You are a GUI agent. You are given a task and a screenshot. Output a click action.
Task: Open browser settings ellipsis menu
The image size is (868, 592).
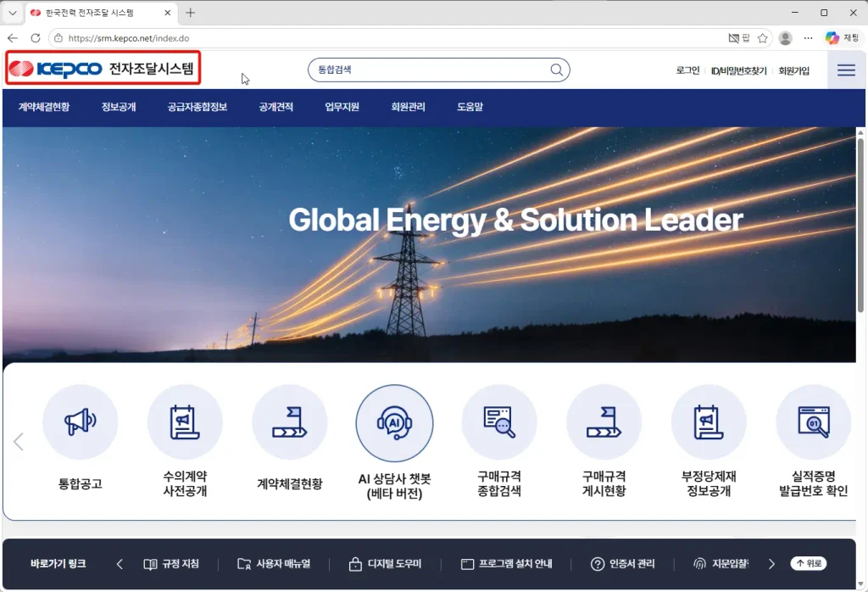pyautogui.click(x=808, y=38)
